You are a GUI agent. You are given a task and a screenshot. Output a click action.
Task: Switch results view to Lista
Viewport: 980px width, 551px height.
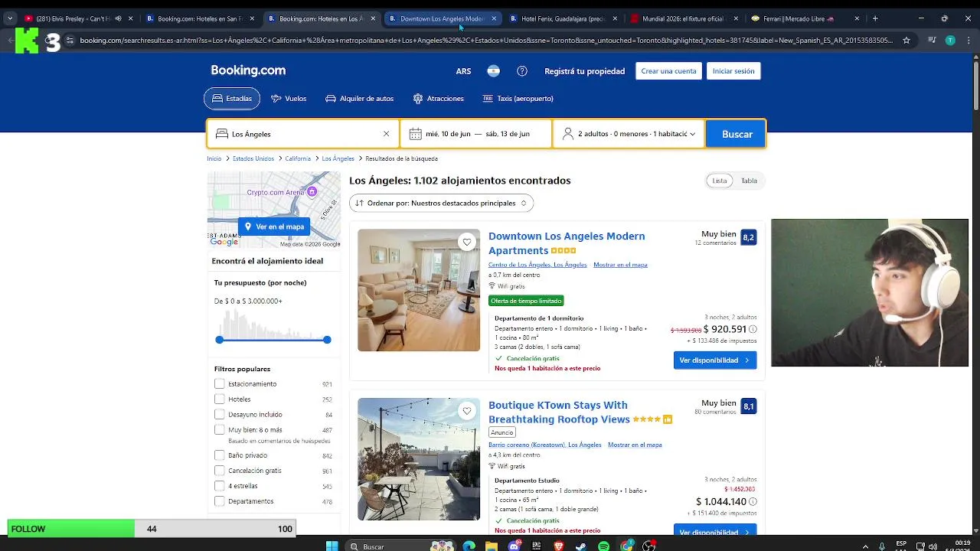720,181
